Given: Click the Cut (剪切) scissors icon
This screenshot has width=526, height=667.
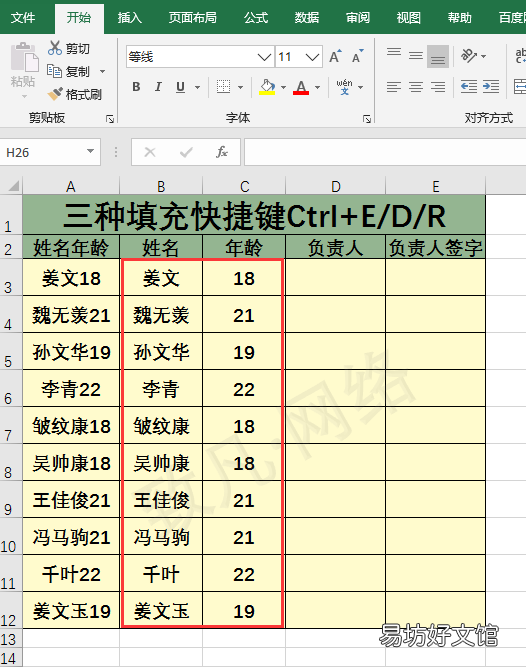Looking at the screenshot, I should click(55, 48).
